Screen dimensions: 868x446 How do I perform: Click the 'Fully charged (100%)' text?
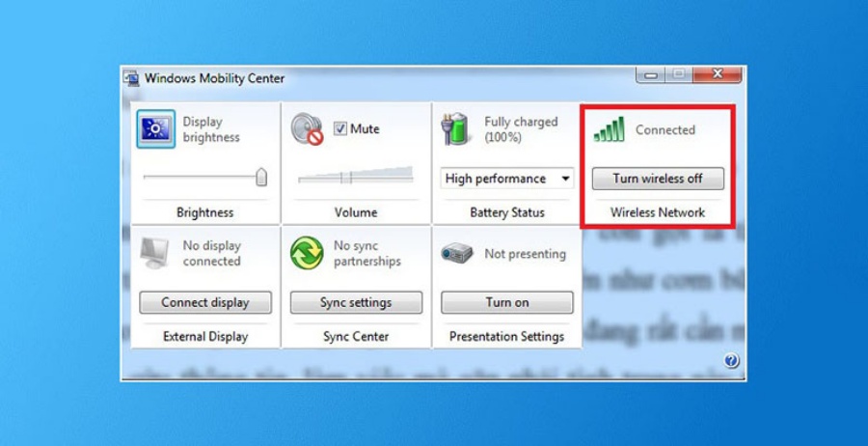tap(521, 129)
